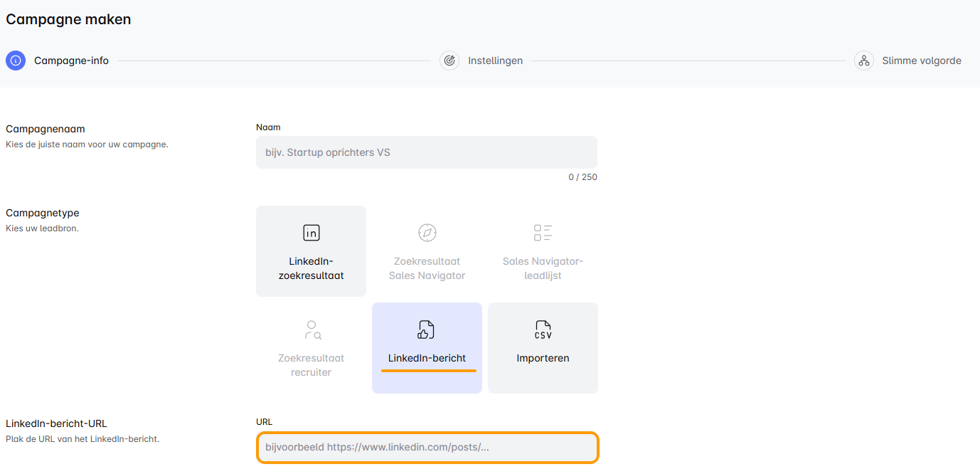
Task: Click the recruiter person-search icon
Action: tap(311, 330)
